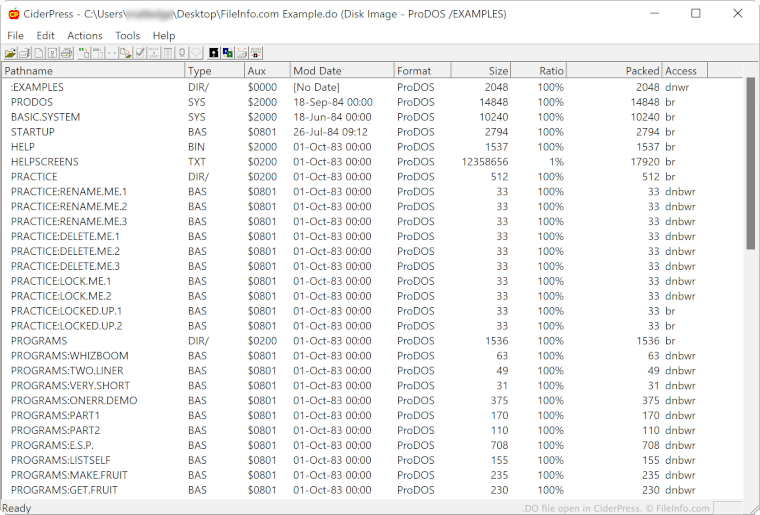Open the Edit menu

pos(45,35)
